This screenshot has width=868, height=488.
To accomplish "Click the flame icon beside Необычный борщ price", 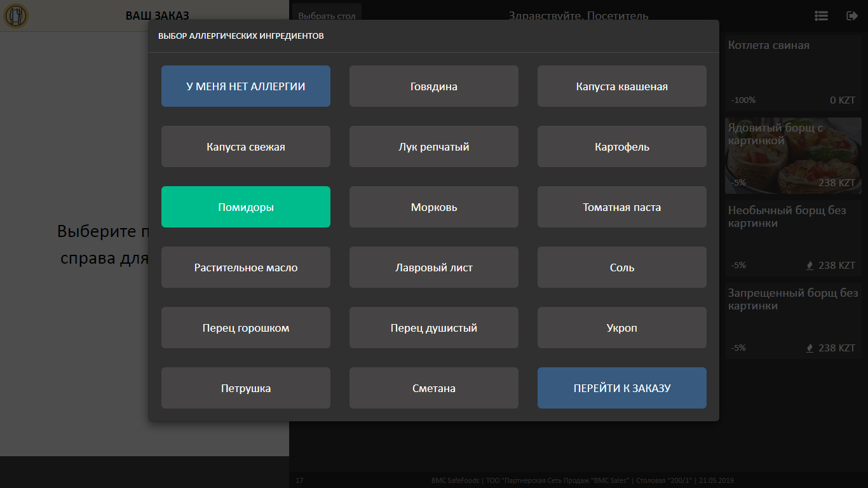I will click(x=810, y=265).
